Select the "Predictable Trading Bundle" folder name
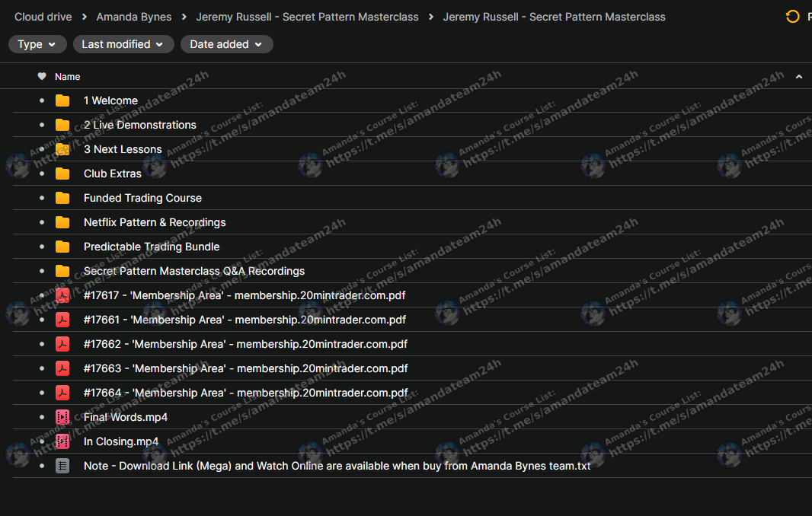The width and height of the screenshot is (812, 516). click(x=152, y=247)
